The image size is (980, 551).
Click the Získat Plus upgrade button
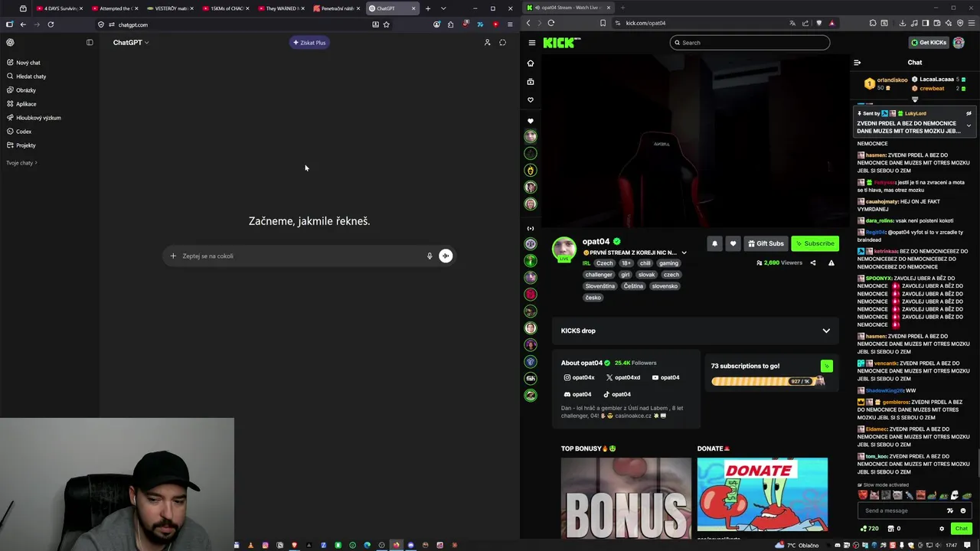(309, 43)
